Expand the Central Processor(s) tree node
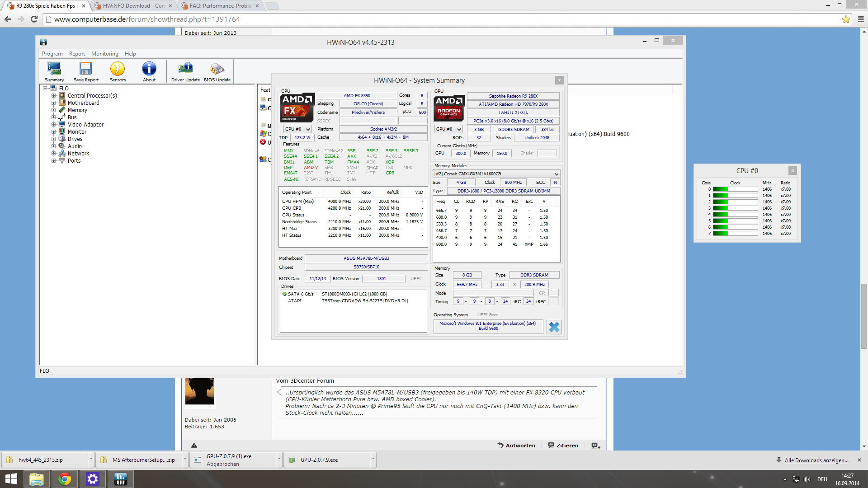 click(x=53, y=96)
